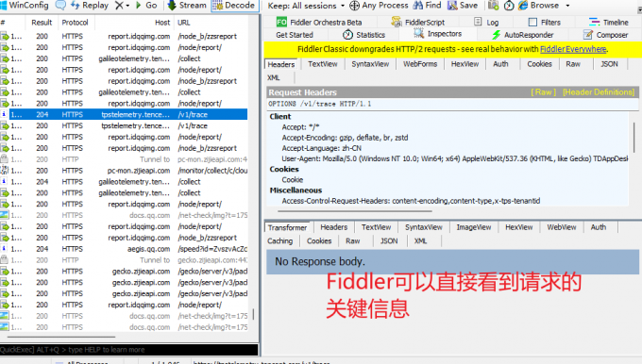Viewport: 642px width, 364px height.
Task: Select the aegis.qq.com /speed session
Action: pyautogui.click(x=124, y=249)
